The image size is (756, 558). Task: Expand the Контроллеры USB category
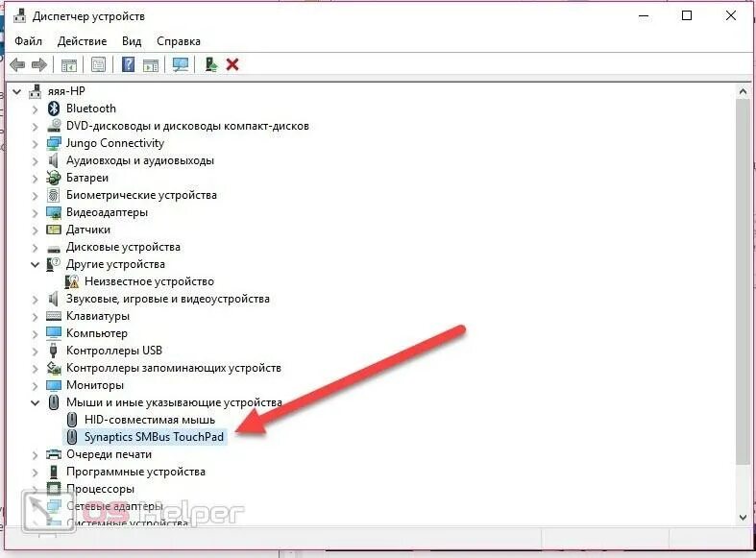35,351
